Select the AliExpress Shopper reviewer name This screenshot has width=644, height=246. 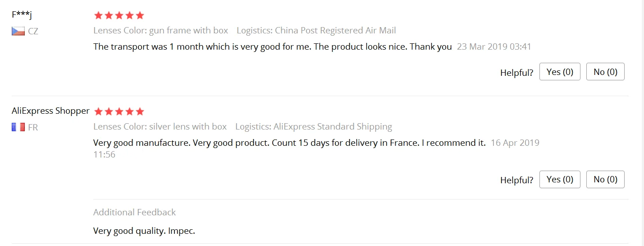50,111
